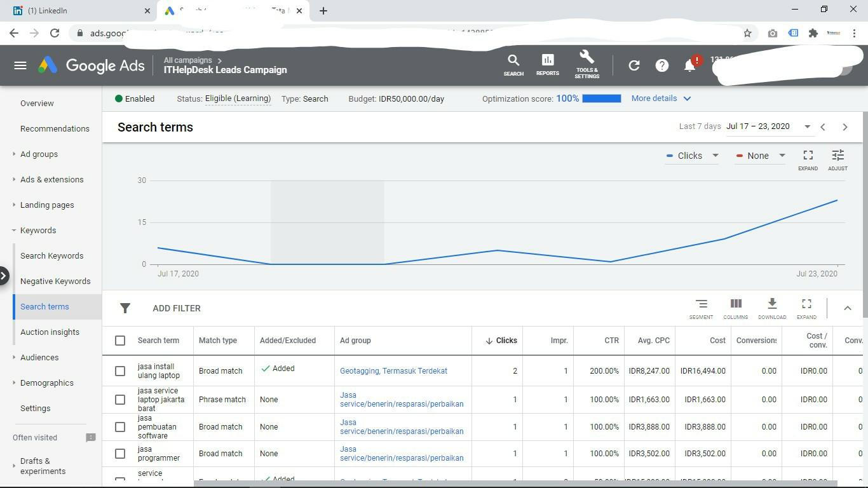Check the row for 'jasa install ulang laptop'
This screenshot has height=488, width=868.
[x=120, y=370]
